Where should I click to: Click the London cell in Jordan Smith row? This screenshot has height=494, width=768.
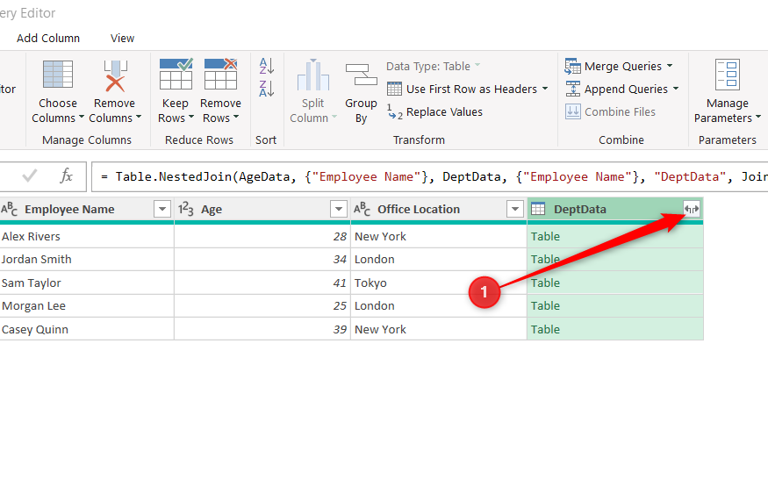click(438, 259)
